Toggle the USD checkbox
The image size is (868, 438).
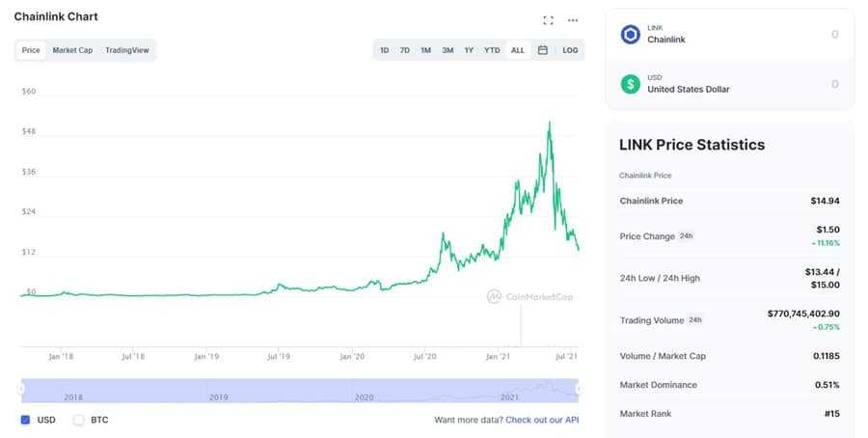click(x=25, y=420)
